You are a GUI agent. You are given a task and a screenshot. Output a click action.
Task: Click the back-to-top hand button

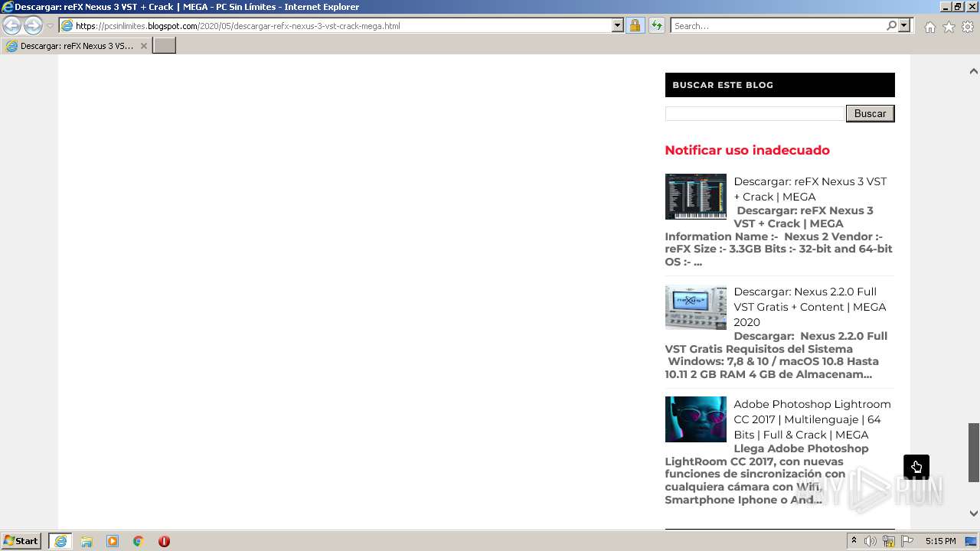916,467
